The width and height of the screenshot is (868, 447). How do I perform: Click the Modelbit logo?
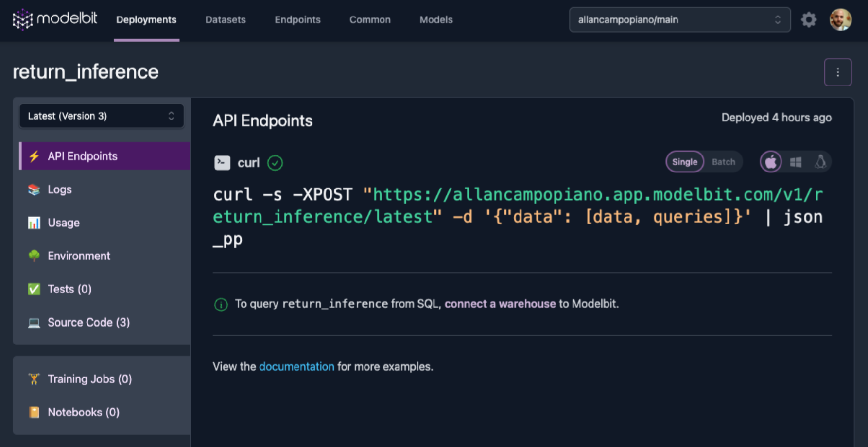pos(54,19)
